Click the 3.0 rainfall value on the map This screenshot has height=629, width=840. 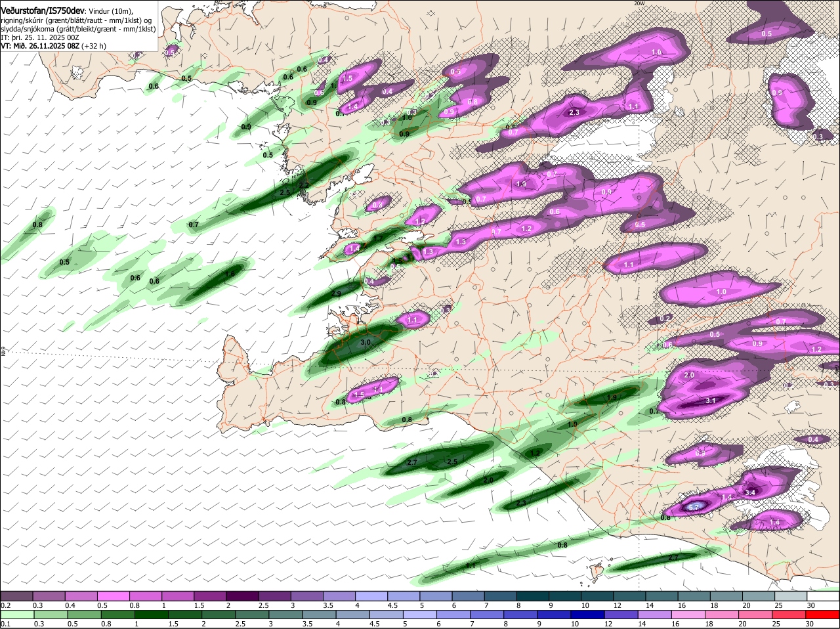coord(366,343)
